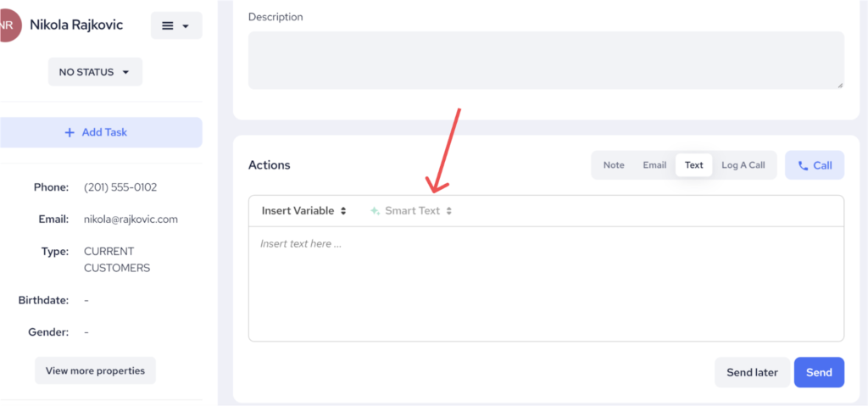Switch to the Note tab

point(614,165)
